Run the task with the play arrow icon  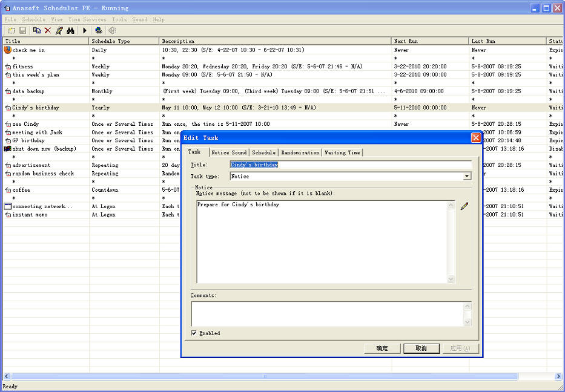[x=84, y=30]
